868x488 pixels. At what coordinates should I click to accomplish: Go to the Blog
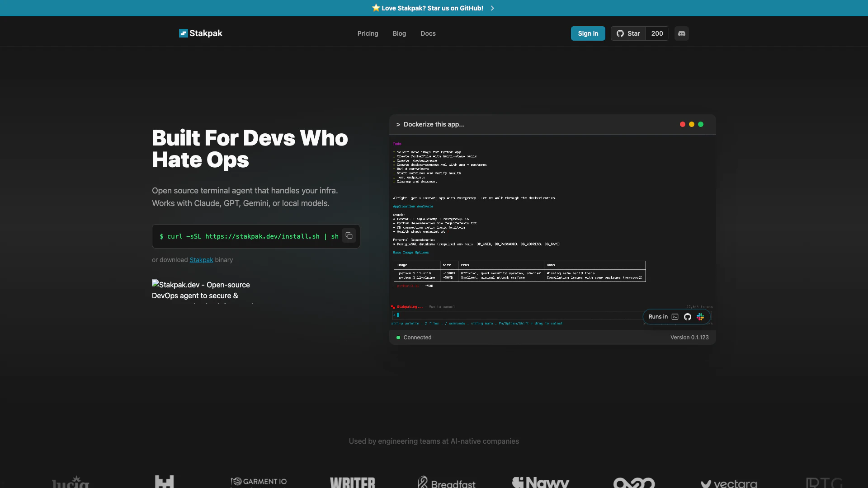(399, 33)
